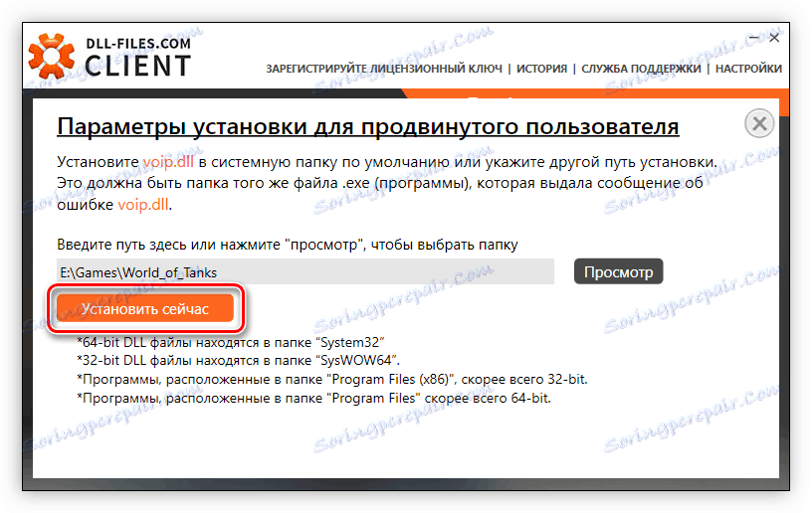
Task: Close the advanced install options dialog
Action: pyautogui.click(x=759, y=123)
